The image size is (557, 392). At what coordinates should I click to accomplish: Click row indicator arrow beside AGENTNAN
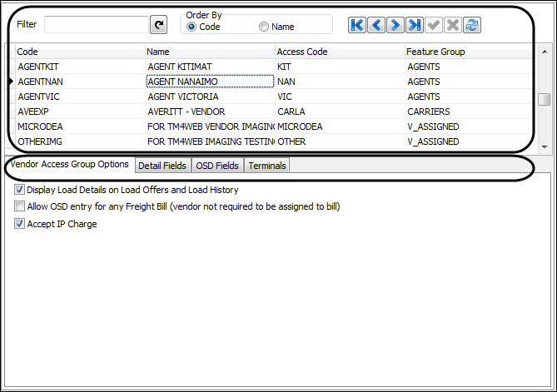tap(11, 82)
